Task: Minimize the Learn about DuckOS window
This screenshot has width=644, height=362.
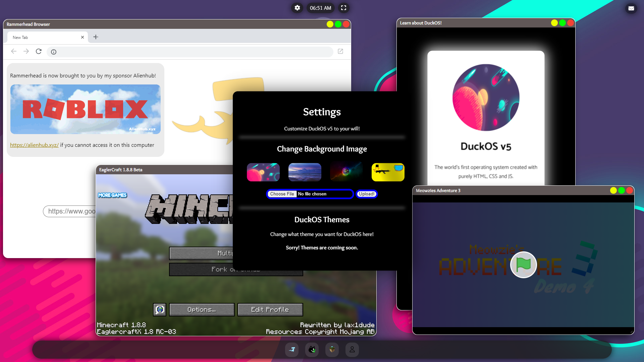Action: click(554, 23)
